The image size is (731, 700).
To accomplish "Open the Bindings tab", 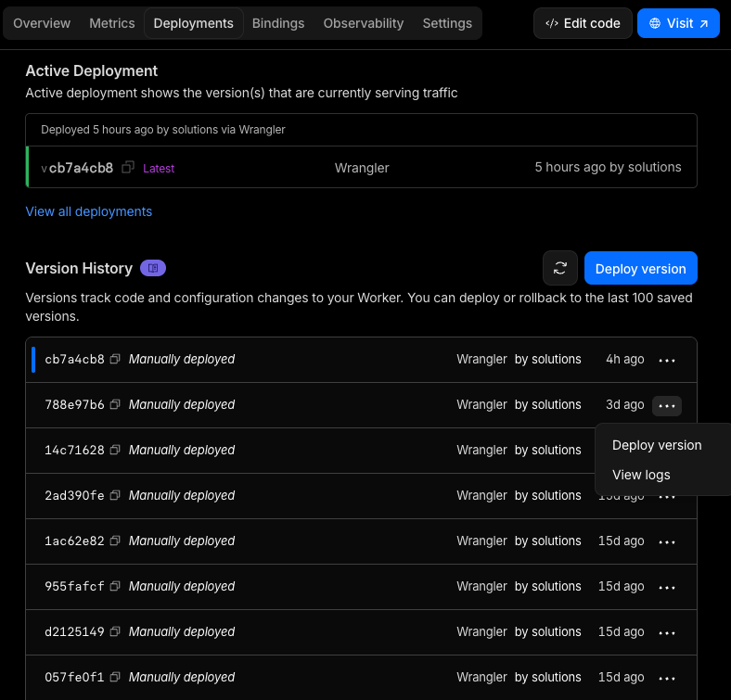I will 278,23.
